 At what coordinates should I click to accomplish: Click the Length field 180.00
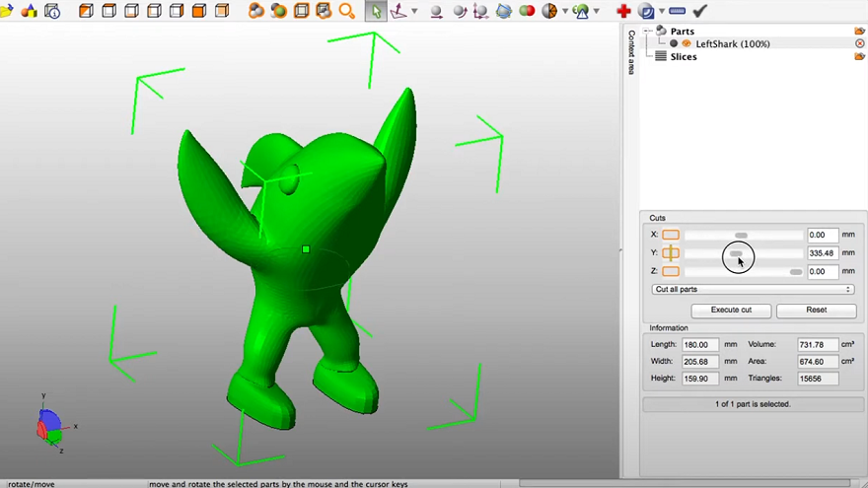pyautogui.click(x=700, y=344)
